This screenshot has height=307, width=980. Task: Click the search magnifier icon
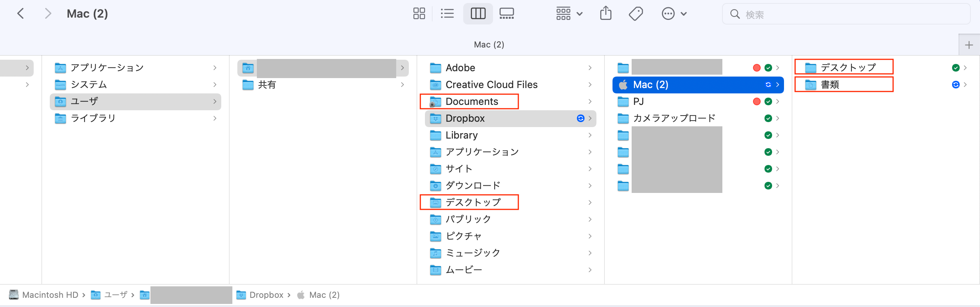click(735, 14)
